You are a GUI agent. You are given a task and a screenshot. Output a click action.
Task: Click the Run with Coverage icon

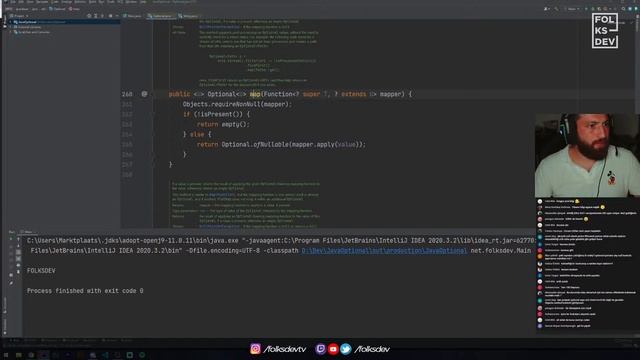[599, 9]
